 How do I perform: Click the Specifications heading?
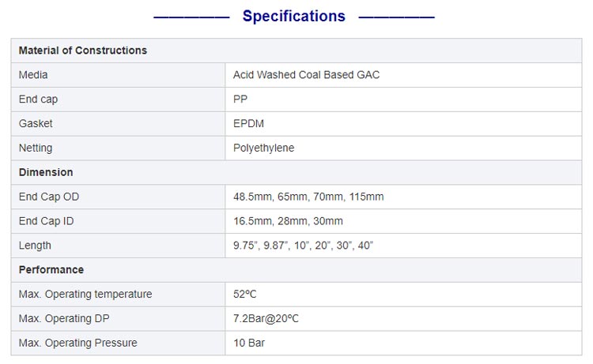click(293, 17)
